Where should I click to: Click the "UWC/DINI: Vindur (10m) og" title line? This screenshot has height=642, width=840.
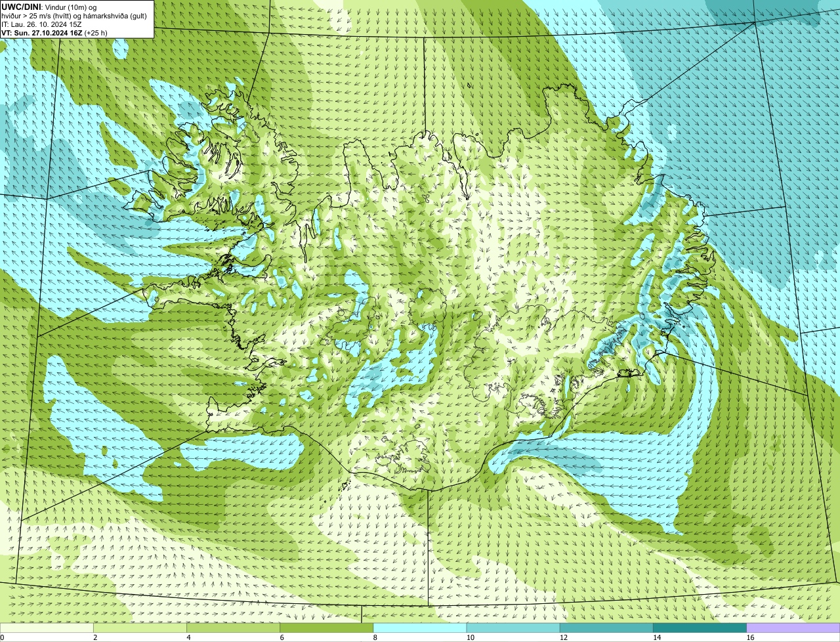(49, 7)
